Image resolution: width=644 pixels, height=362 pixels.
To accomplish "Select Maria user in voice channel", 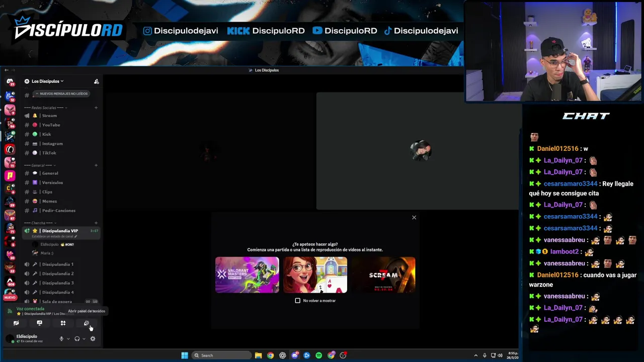I will [x=47, y=253].
